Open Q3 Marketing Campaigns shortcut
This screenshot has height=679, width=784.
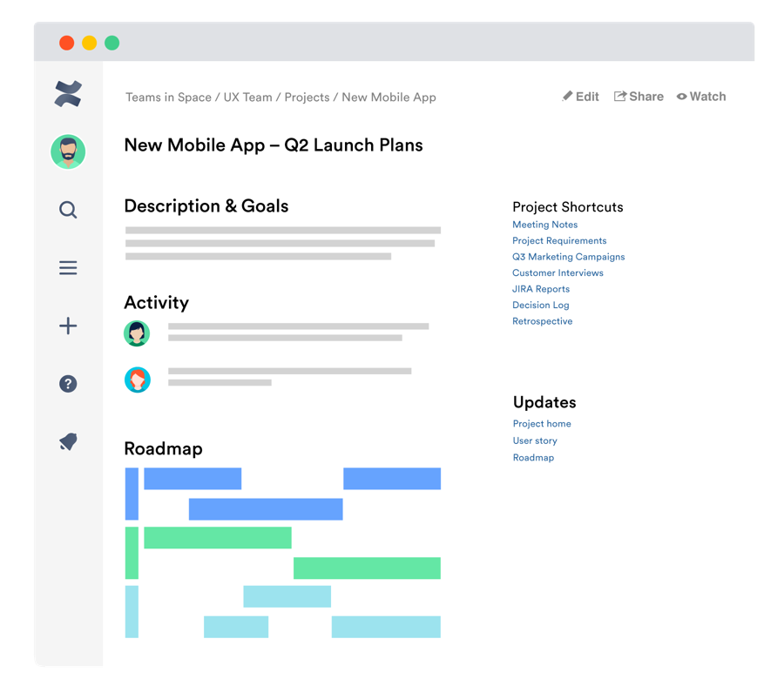[x=569, y=257]
